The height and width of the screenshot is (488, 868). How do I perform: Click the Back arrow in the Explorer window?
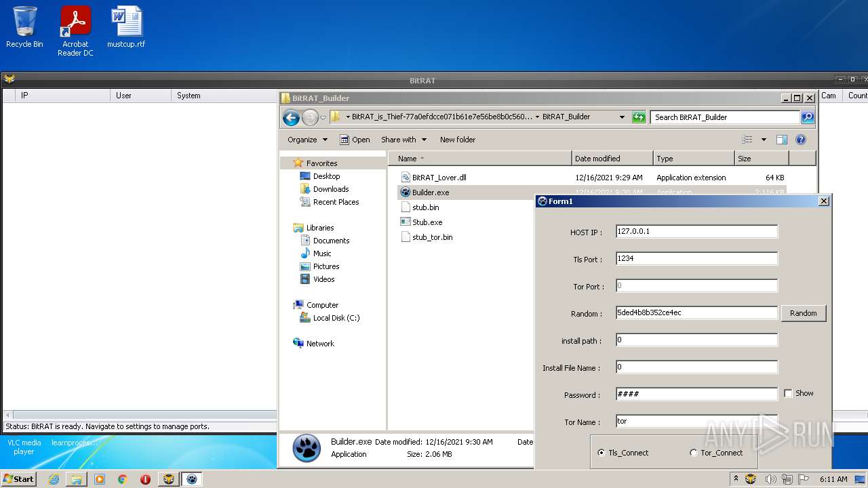point(291,117)
